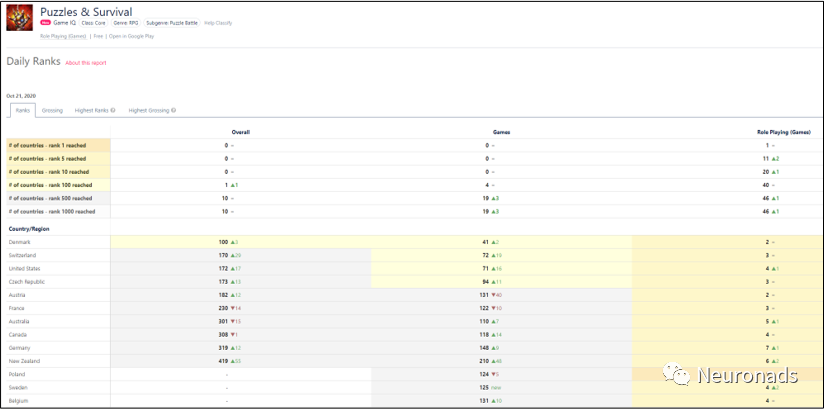Switch to the Grossing tab
824x409 pixels.
tap(52, 110)
